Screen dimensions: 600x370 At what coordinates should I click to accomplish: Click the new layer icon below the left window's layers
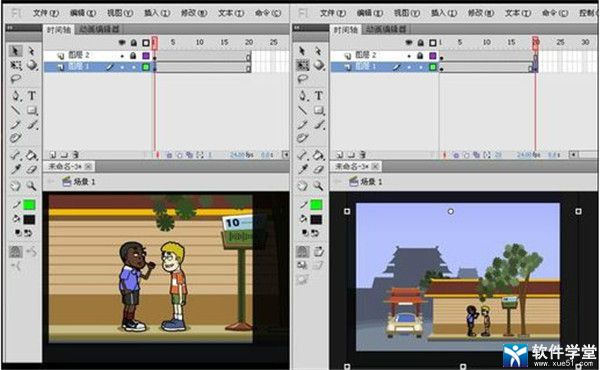(53, 155)
